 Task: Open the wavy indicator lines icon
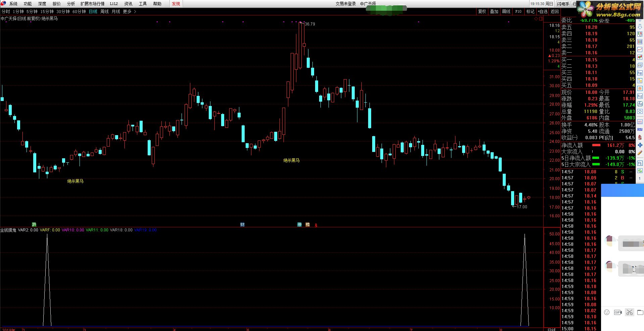(640, 121)
